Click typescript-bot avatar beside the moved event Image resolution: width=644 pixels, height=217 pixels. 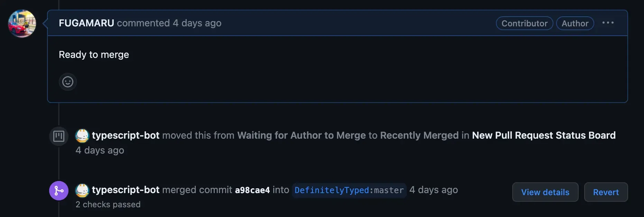tap(82, 136)
